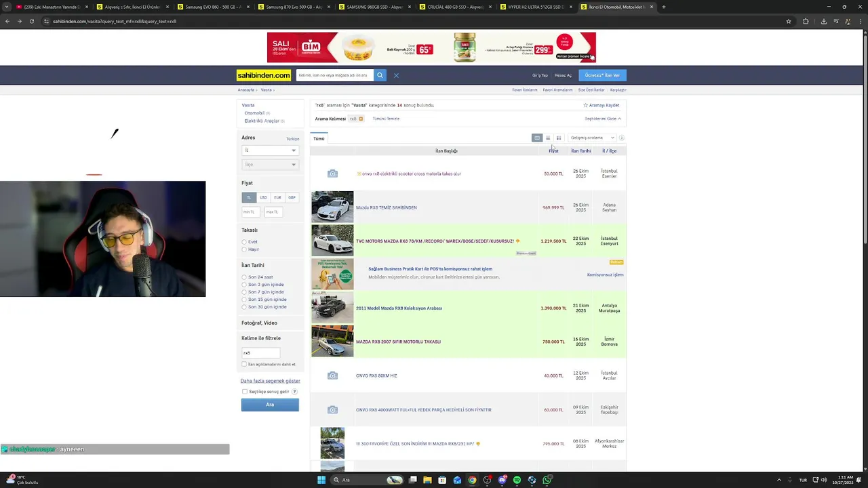Sort results by İl / İlçe column
The image size is (868, 488).
tap(609, 151)
